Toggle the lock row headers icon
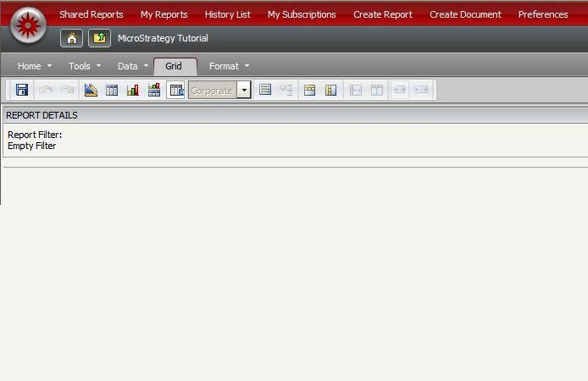Screen dimensions: 588x381 (x=310, y=90)
